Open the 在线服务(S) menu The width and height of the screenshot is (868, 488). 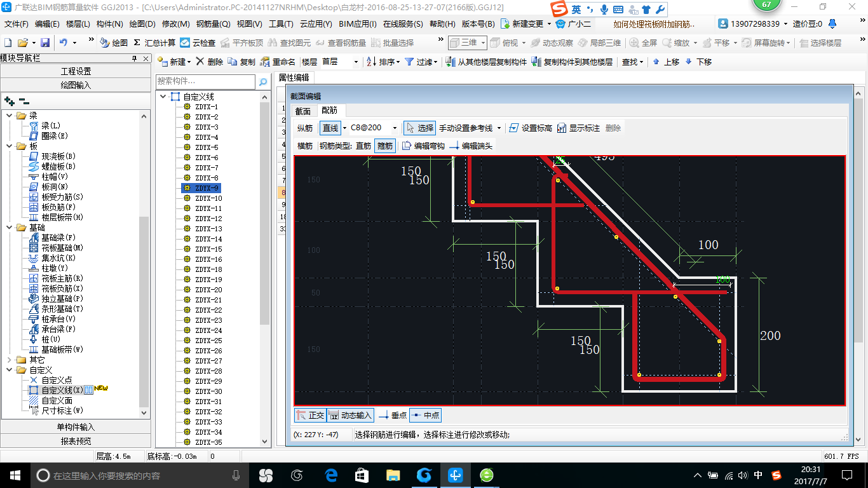(403, 24)
